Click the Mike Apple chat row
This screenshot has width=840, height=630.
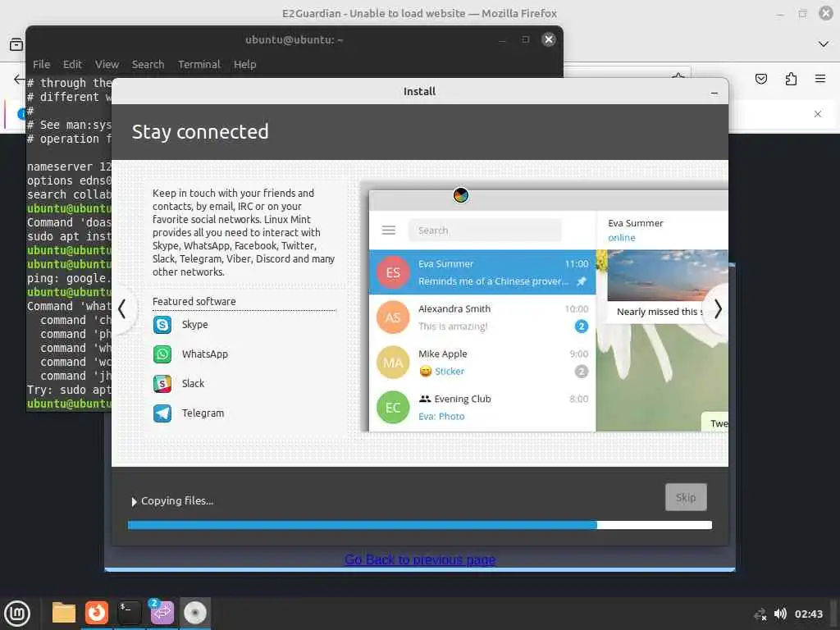pos(482,362)
